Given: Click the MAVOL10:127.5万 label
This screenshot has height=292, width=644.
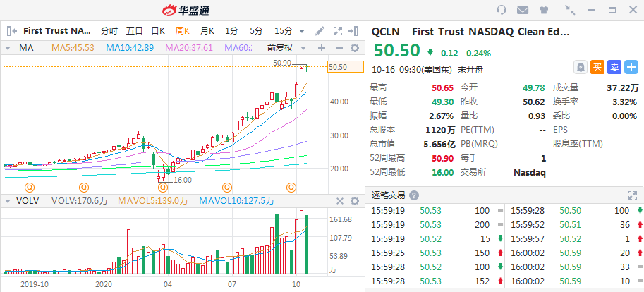Looking at the screenshot, I should pos(236,201).
